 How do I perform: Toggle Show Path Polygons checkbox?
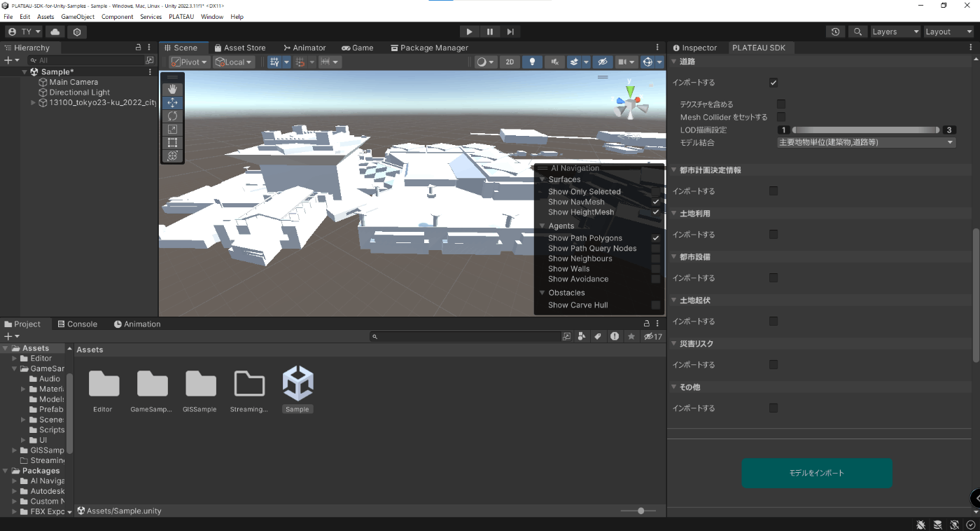click(x=656, y=238)
